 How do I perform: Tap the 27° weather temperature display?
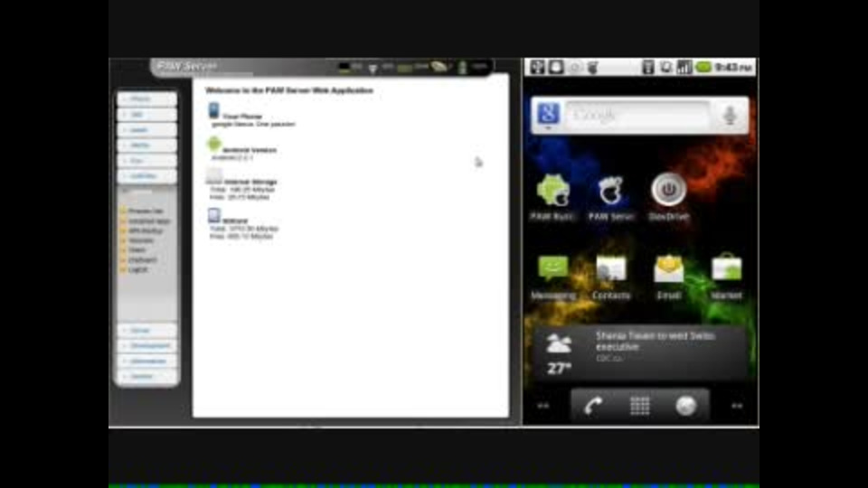pos(559,369)
